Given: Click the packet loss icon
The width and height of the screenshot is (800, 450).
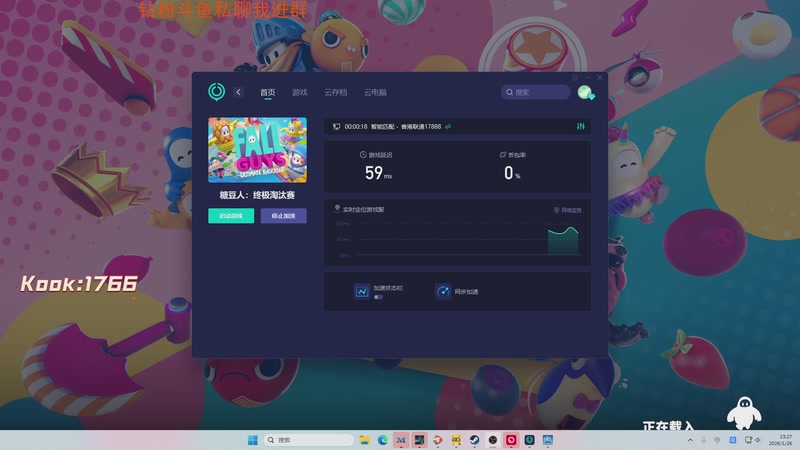Looking at the screenshot, I should tap(503, 155).
